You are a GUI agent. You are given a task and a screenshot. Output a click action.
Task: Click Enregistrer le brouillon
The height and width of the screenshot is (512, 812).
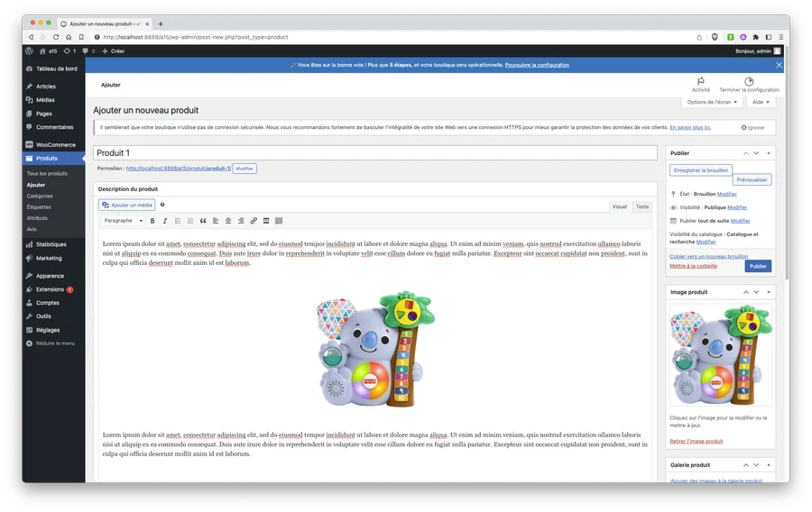pyautogui.click(x=701, y=170)
